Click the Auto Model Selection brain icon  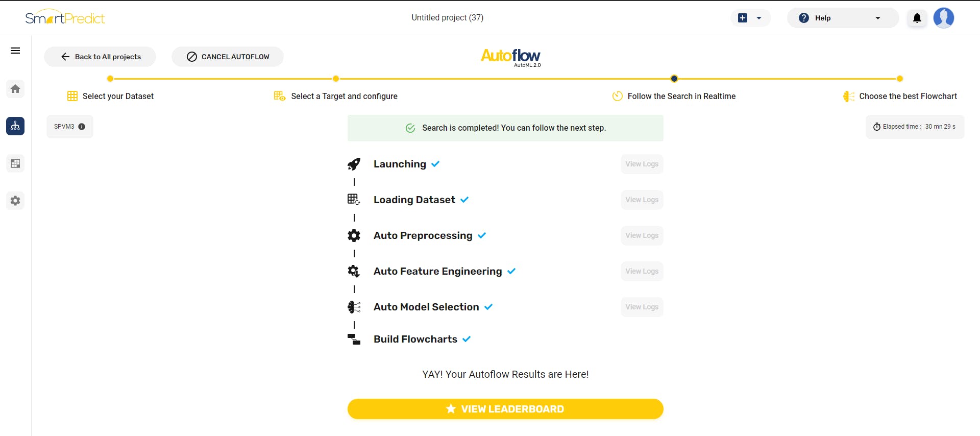354,307
